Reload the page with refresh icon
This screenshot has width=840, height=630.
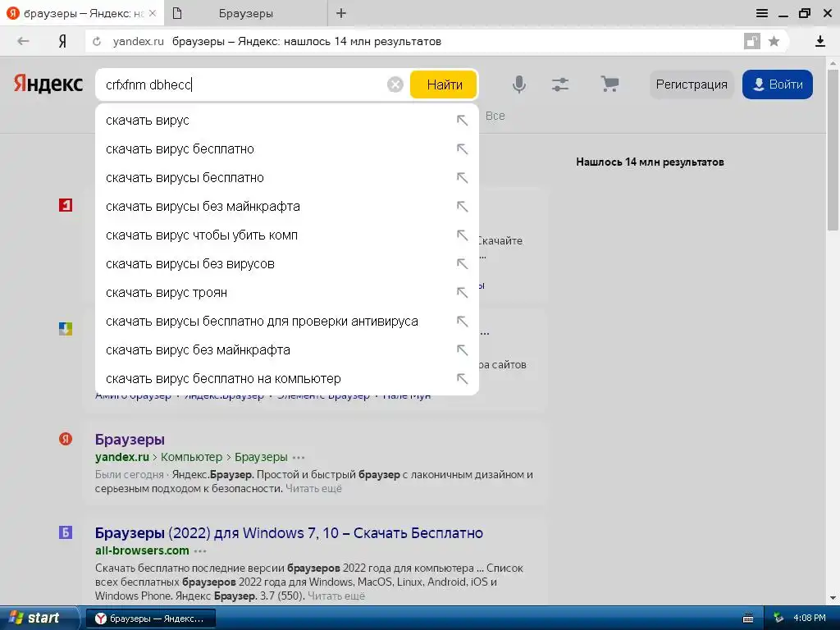(97, 41)
